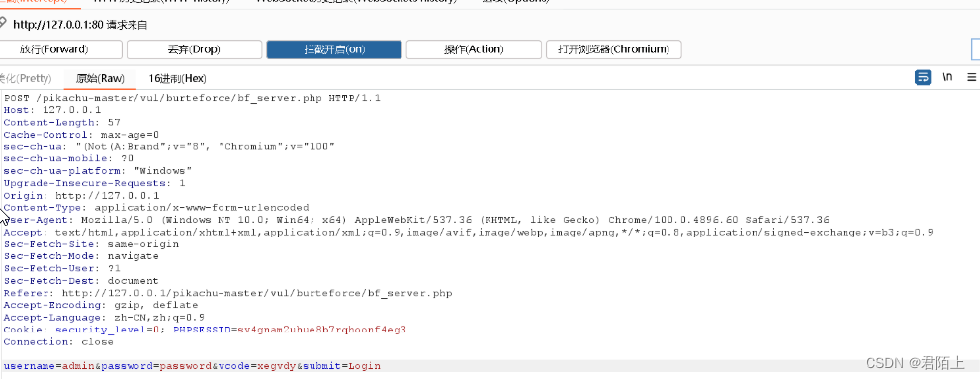Click the Content-Type header line
Screen dimensions: 980x379
[156, 208]
